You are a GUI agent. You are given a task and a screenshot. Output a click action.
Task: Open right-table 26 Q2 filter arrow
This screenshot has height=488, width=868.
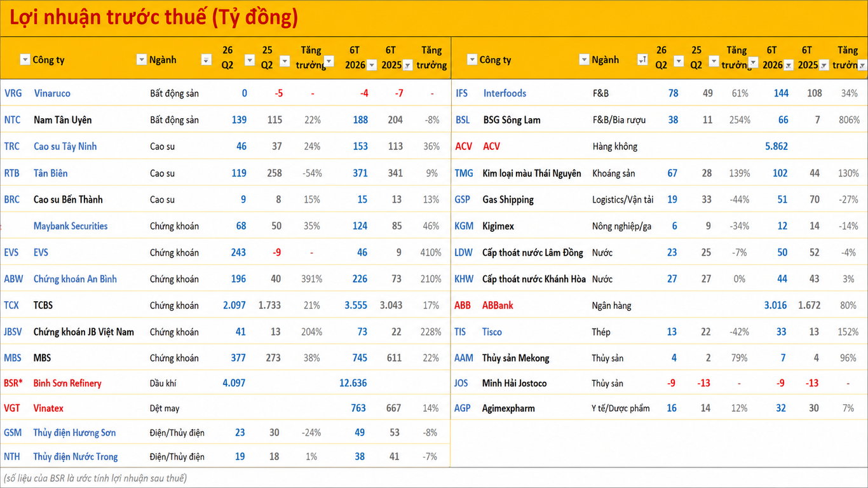[x=679, y=62]
